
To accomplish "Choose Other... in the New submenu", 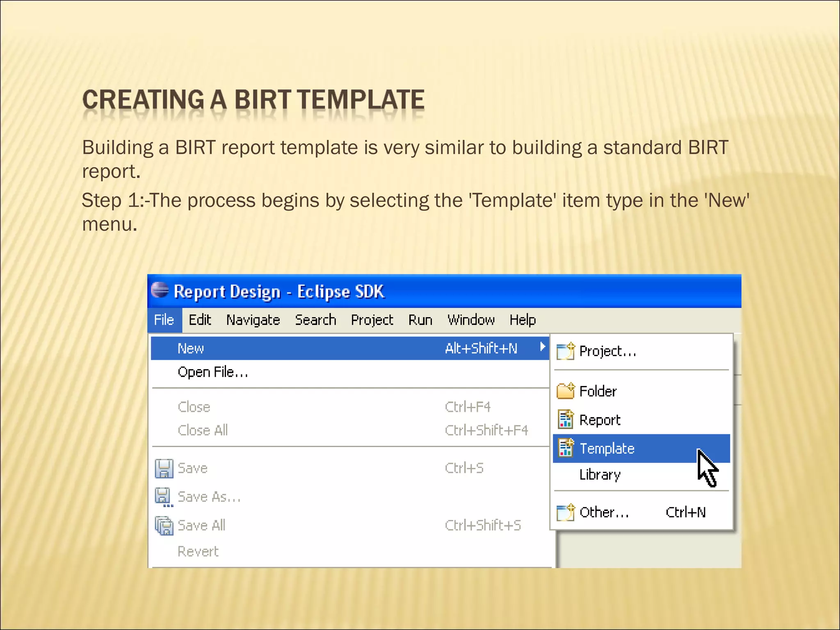I will (x=641, y=512).
